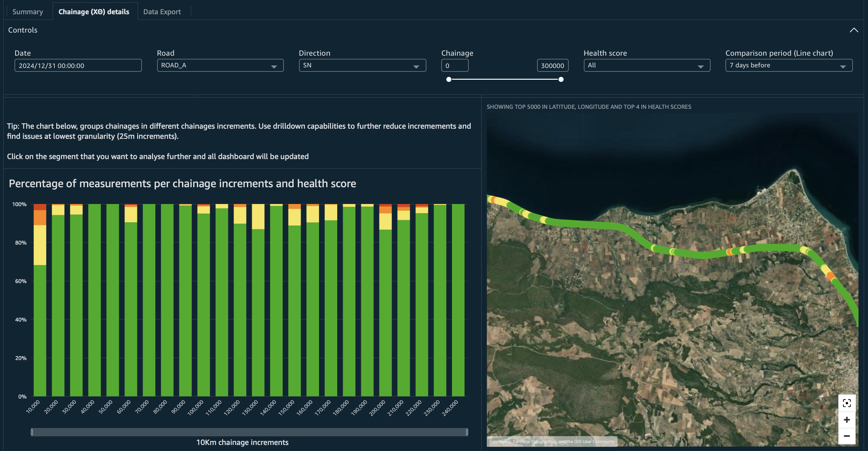The width and height of the screenshot is (868, 451).
Task: Click the chart horizontal scrollbar under bars
Action: pos(249,432)
